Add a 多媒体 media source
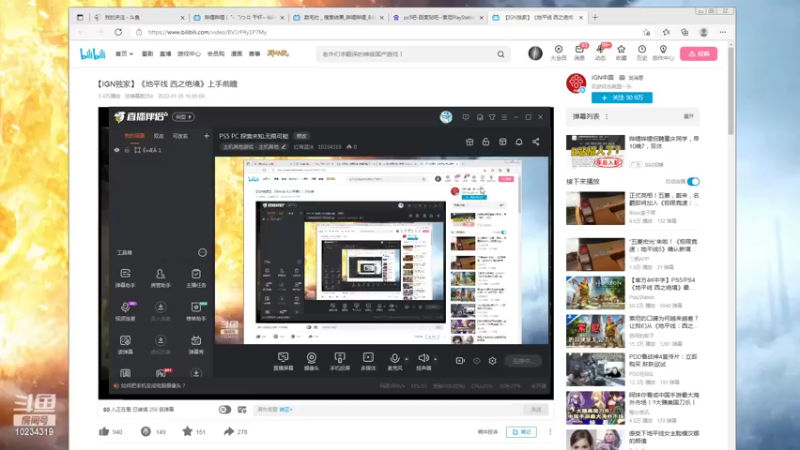This screenshot has width=800, height=450. point(368,361)
